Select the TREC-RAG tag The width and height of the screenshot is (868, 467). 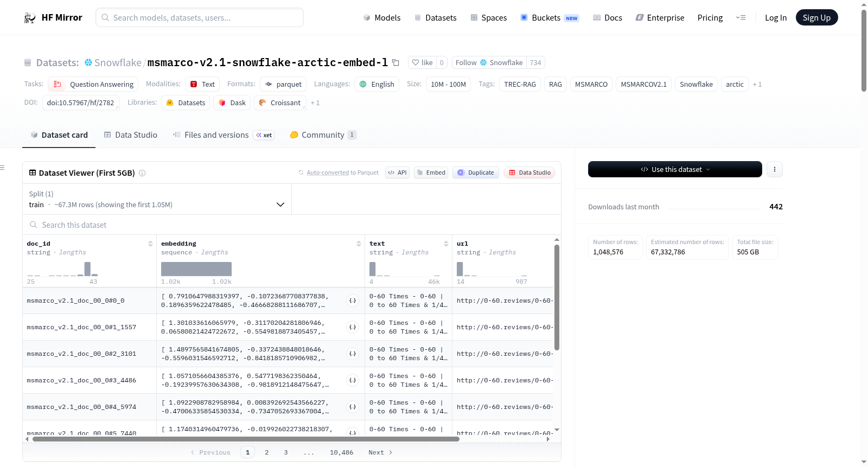tap(520, 85)
